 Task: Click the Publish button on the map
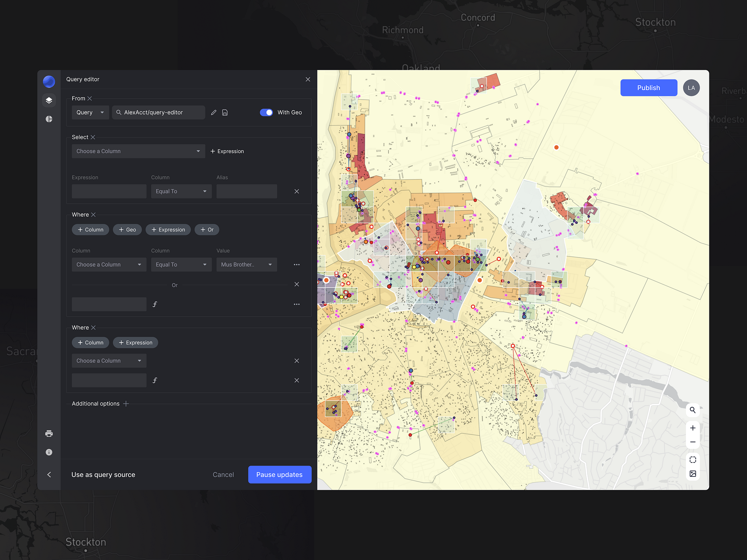click(x=649, y=88)
